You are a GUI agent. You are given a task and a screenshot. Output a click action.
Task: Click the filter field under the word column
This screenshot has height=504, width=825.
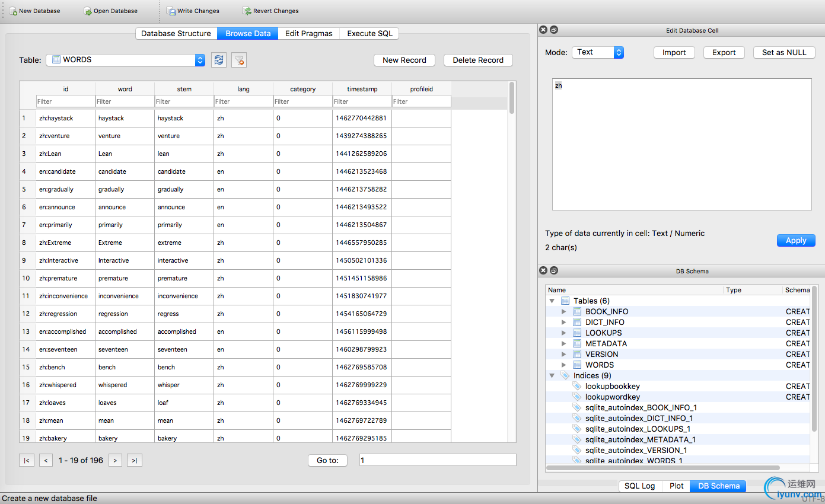click(x=125, y=101)
